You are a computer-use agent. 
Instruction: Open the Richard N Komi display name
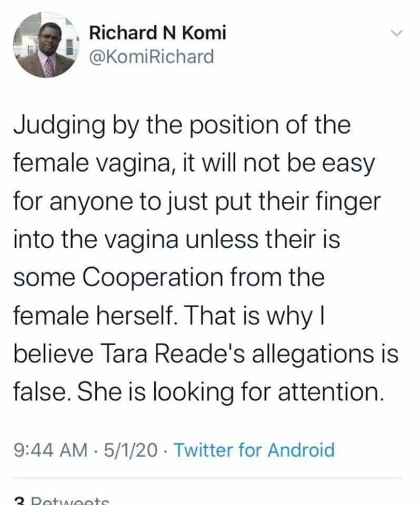tap(157, 33)
